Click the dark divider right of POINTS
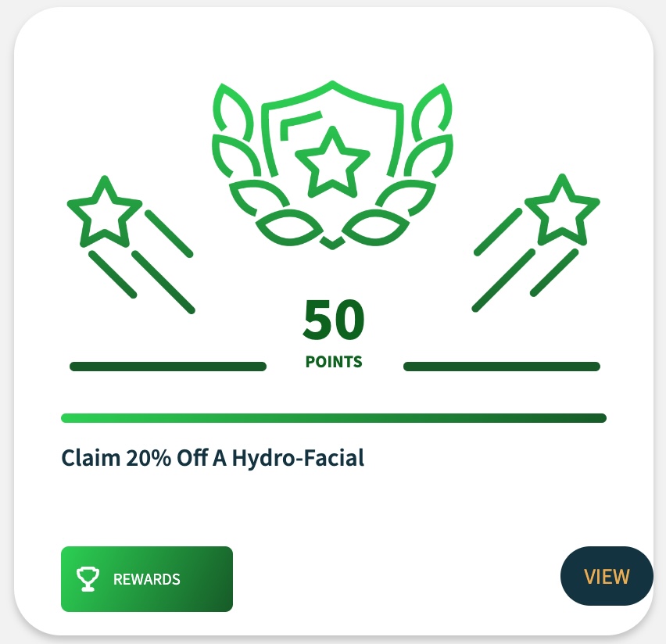Image resolution: width=666 pixels, height=644 pixels. point(502,367)
